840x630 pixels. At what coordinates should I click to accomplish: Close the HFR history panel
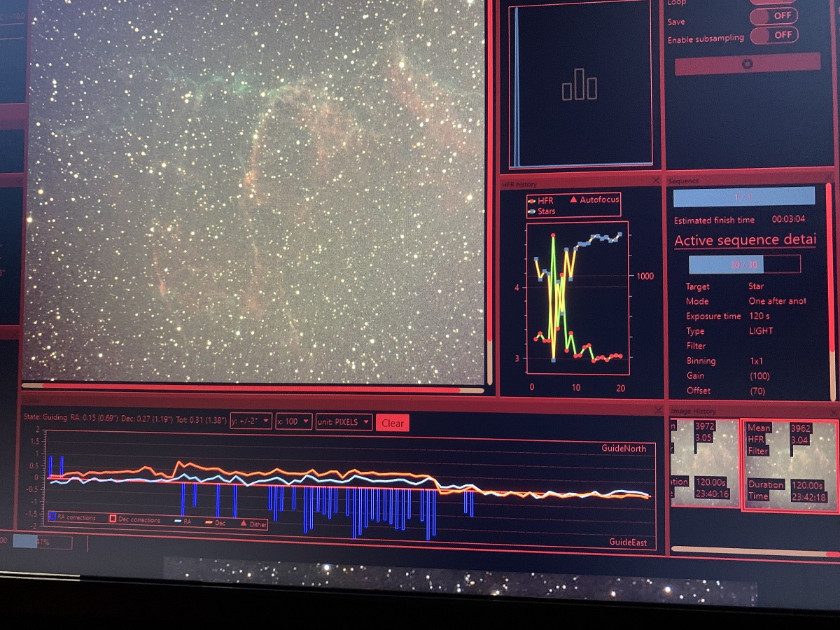(656, 181)
